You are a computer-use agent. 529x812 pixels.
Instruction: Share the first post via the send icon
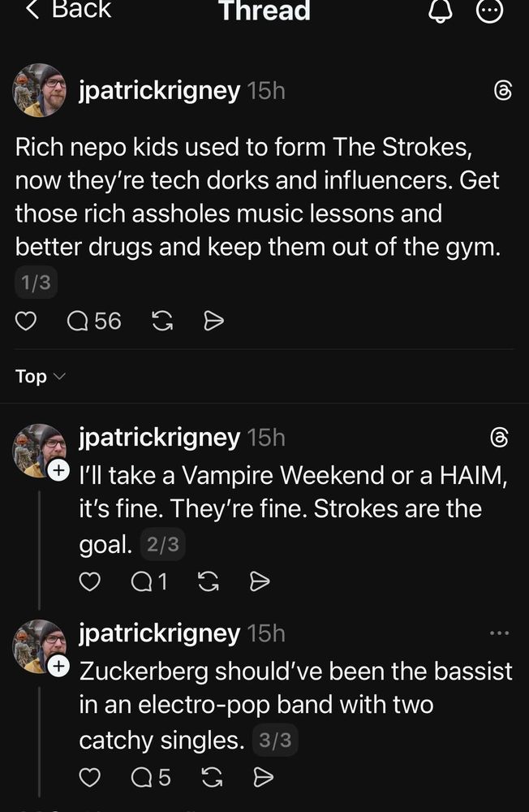(x=213, y=321)
